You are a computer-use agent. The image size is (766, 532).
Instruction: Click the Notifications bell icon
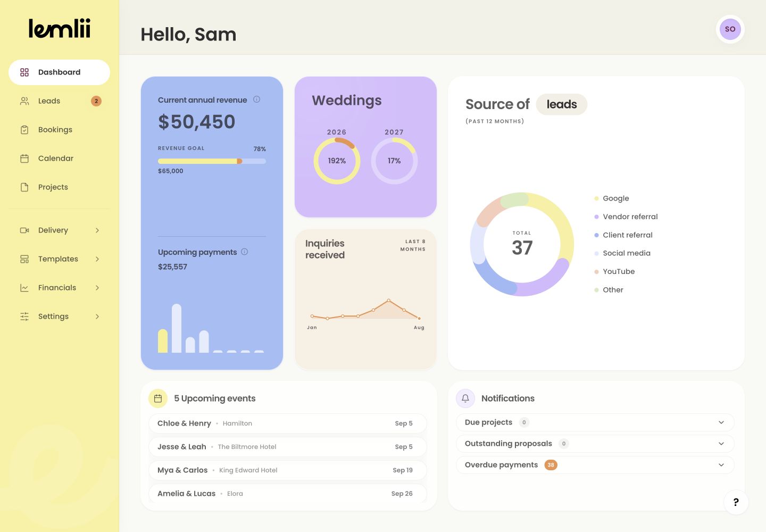point(465,398)
